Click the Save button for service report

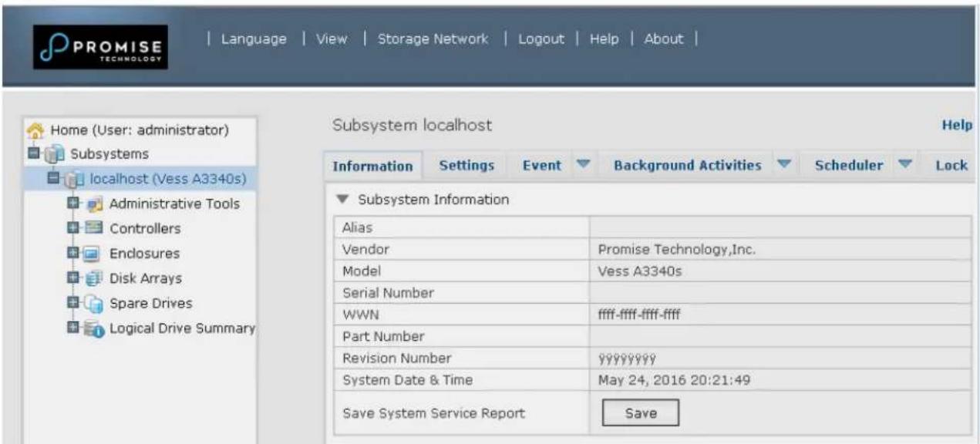[x=640, y=413]
